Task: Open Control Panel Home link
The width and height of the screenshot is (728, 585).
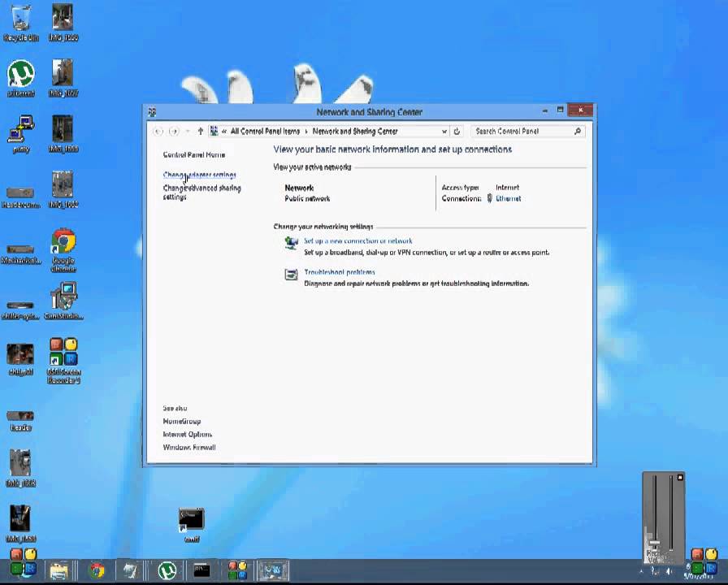Action: click(x=194, y=154)
